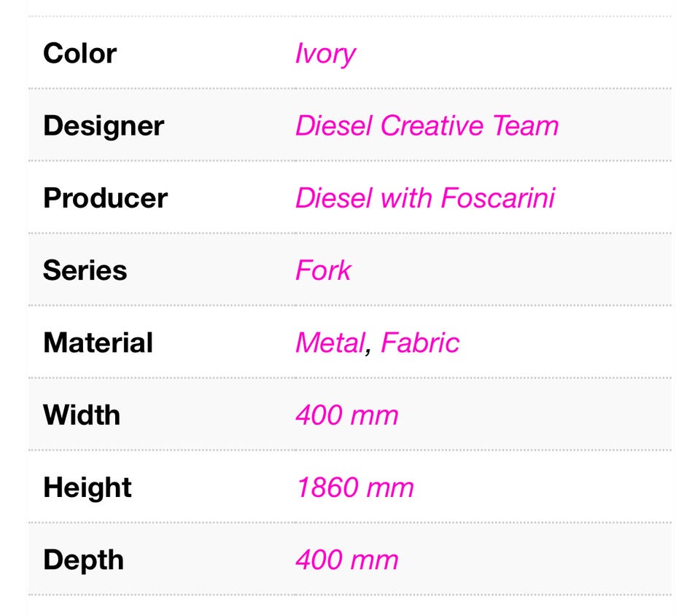Click the Series attribute label

(x=85, y=270)
